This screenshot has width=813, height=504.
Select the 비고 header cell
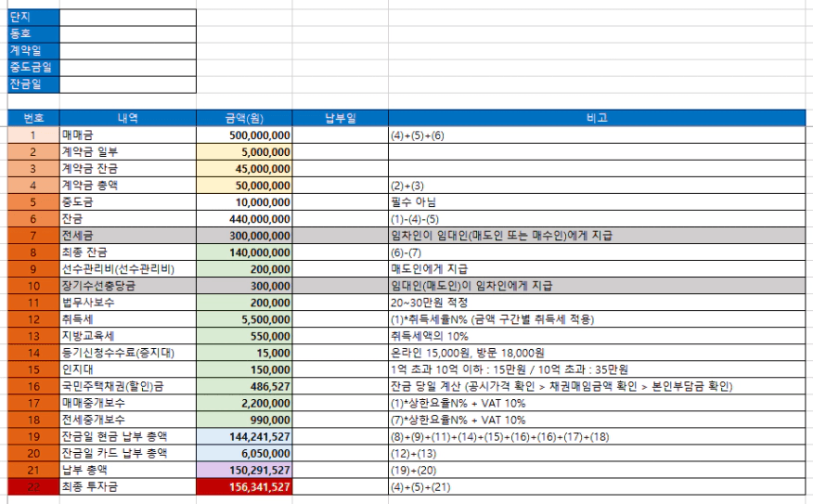point(596,118)
